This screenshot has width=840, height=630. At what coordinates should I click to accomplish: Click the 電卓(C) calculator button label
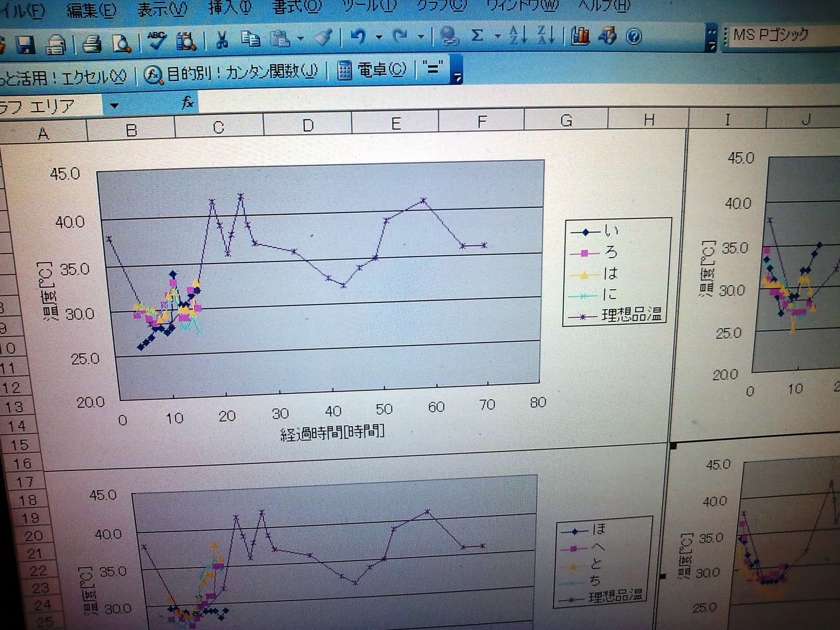tap(382, 70)
